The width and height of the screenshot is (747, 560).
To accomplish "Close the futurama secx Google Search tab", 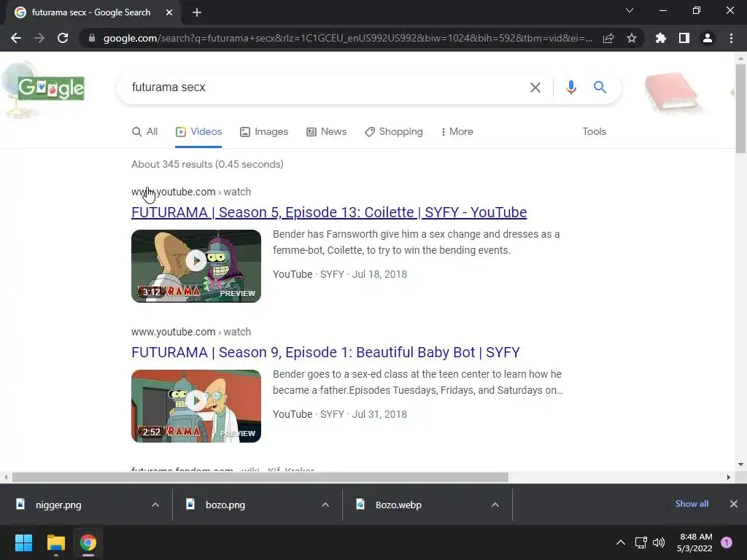I will click(x=169, y=12).
